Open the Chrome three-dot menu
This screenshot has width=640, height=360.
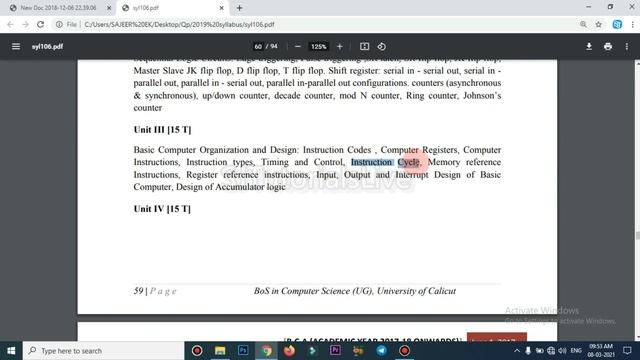point(633,24)
